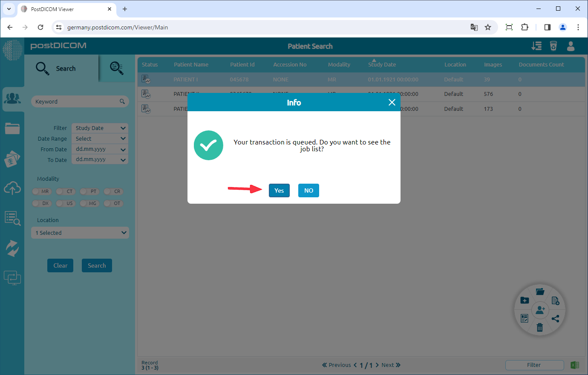Open the Date Range Select dropdown
The height and width of the screenshot is (375, 588).
100,138
